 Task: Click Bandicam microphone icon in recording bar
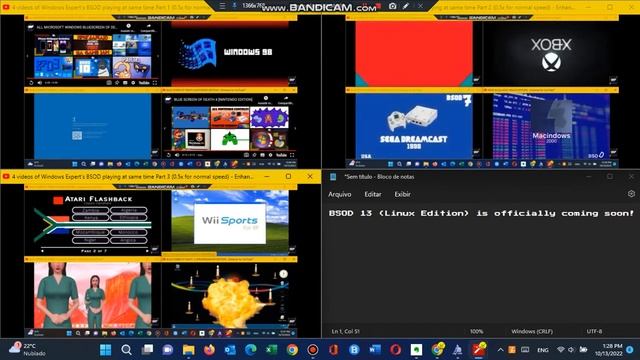coord(234,5)
